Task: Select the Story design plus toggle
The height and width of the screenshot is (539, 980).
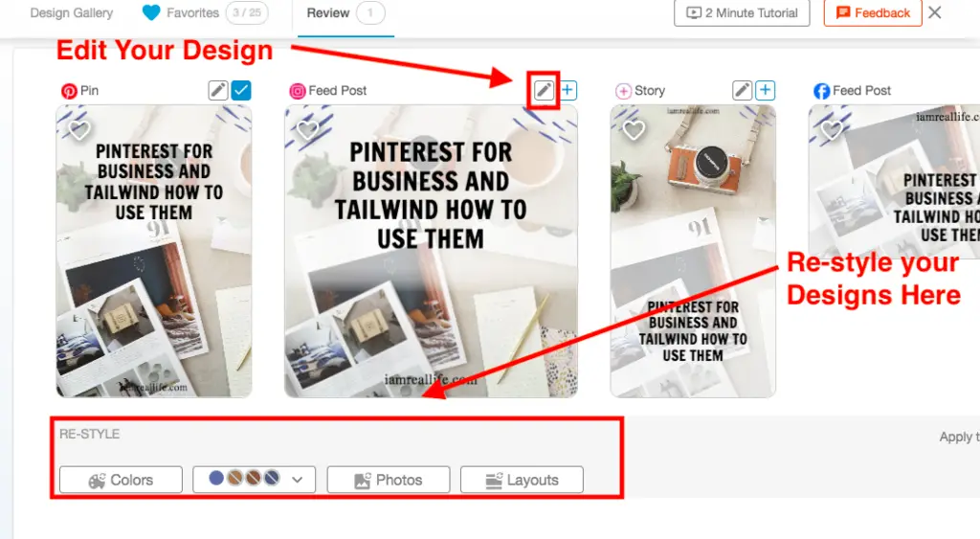Action: point(766,91)
